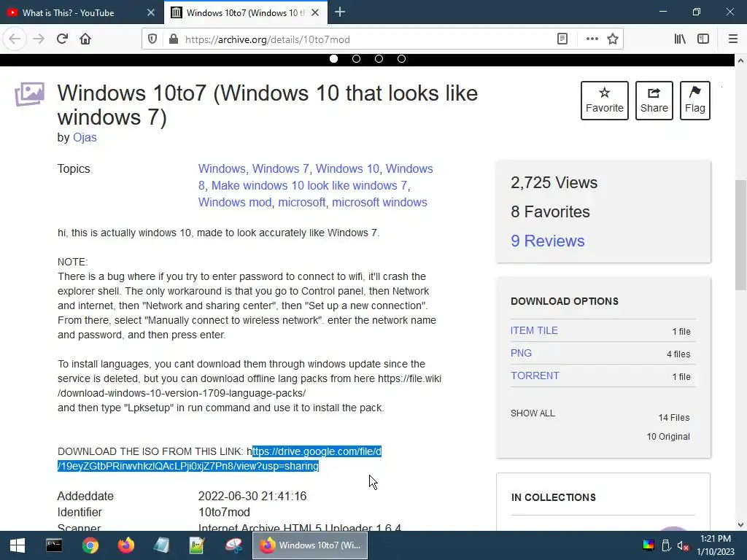The height and width of the screenshot is (560, 747).
Task: Open the taskbar clock and date
Action: coord(716,545)
